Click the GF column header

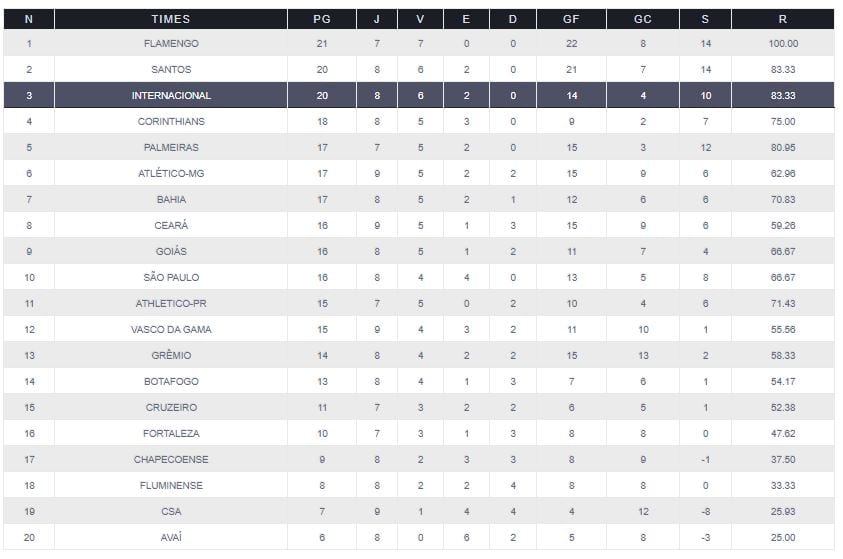[571, 19]
